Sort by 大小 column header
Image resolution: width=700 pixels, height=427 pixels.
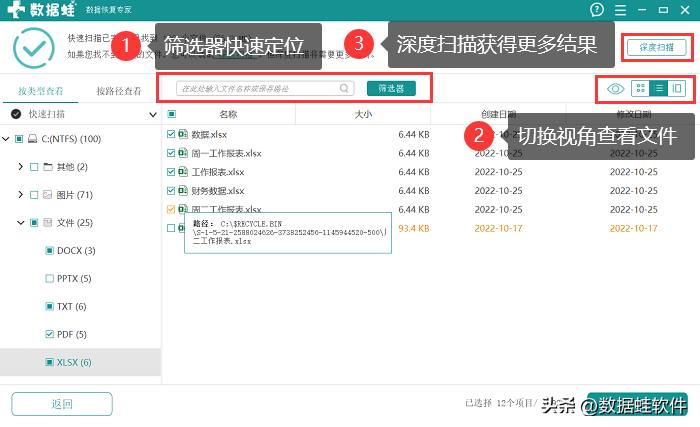click(x=363, y=114)
